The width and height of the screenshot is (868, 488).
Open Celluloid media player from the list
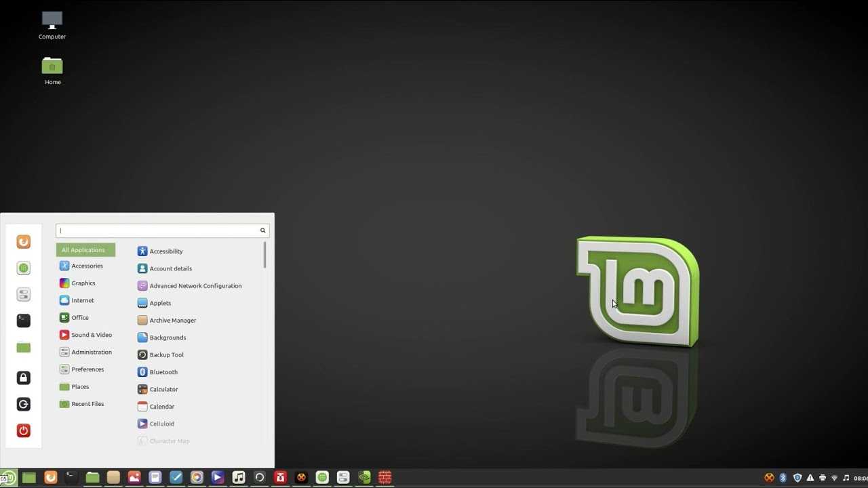click(x=161, y=424)
